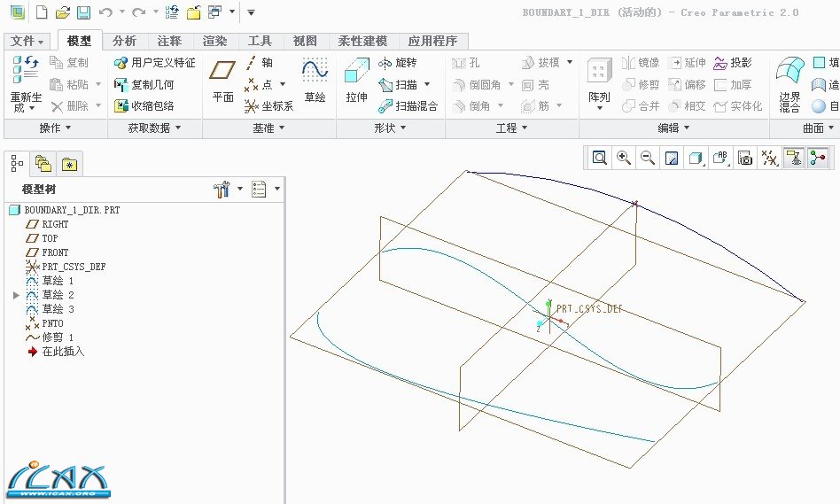This screenshot has height=504, width=840.
Task: Expand the 基准 group dropdown
Action: [x=268, y=128]
